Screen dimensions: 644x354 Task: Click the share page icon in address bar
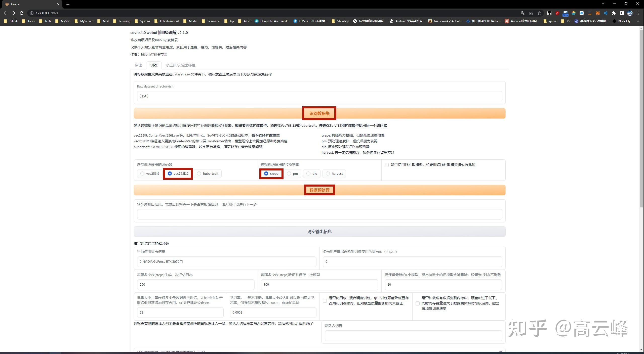point(531,13)
